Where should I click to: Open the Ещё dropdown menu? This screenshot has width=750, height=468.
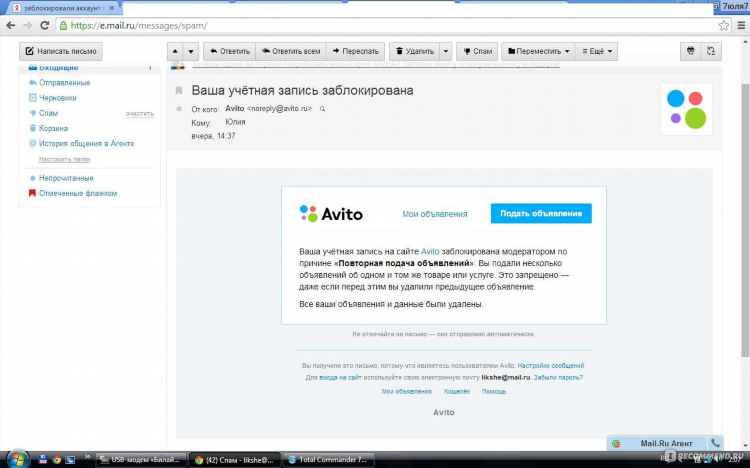coord(596,51)
